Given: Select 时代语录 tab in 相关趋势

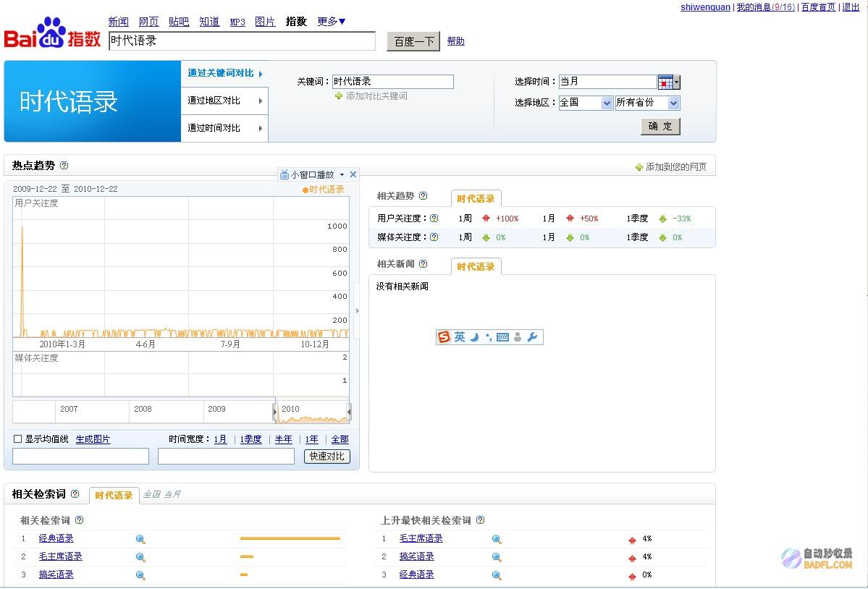Looking at the screenshot, I should (476, 198).
